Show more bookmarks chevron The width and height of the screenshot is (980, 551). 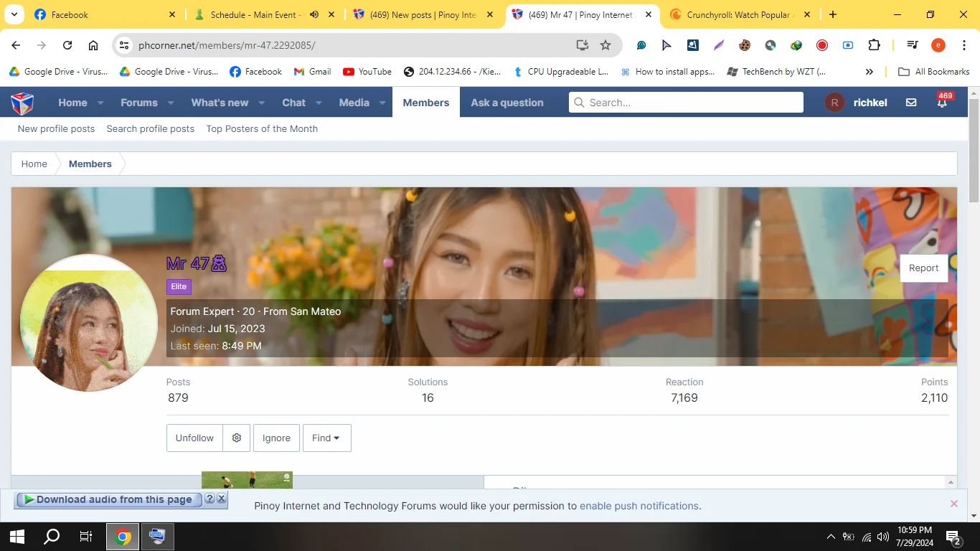click(x=870, y=72)
